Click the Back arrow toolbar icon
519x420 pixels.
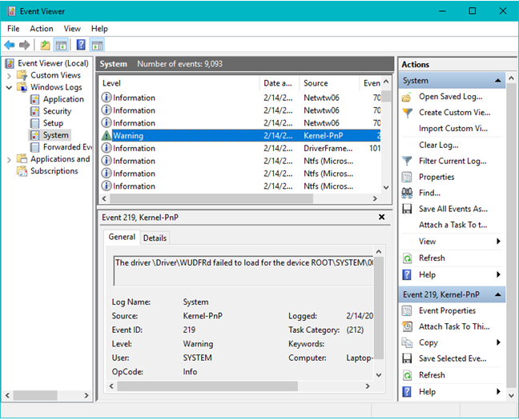(x=9, y=45)
